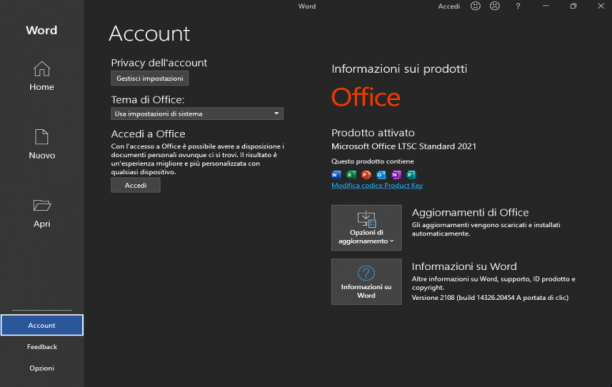Viewport: 612px width, 387px height.
Task: Click the Excel app icon under product contents
Action: (351, 174)
